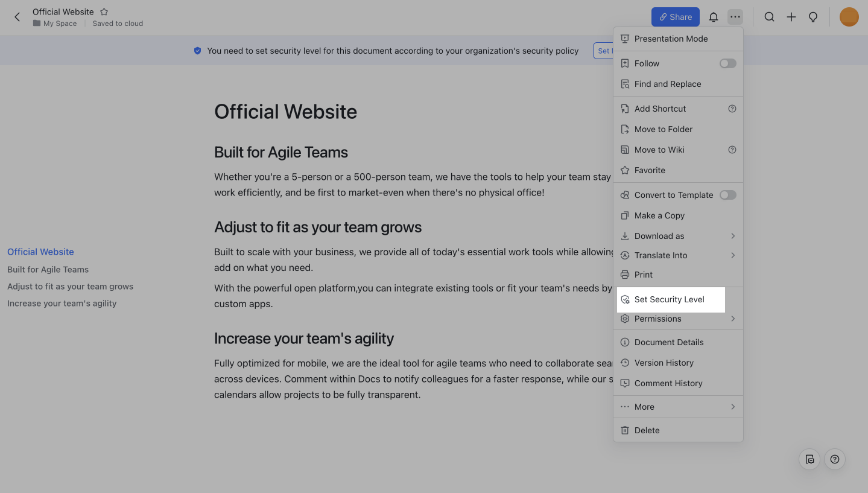Viewport: 868px width, 493px height.
Task: Expand the Permissions submenu
Action: (x=678, y=319)
